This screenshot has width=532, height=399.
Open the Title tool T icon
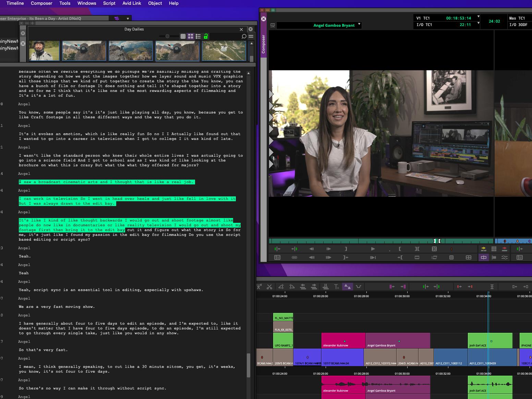pyautogui.click(x=337, y=287)
